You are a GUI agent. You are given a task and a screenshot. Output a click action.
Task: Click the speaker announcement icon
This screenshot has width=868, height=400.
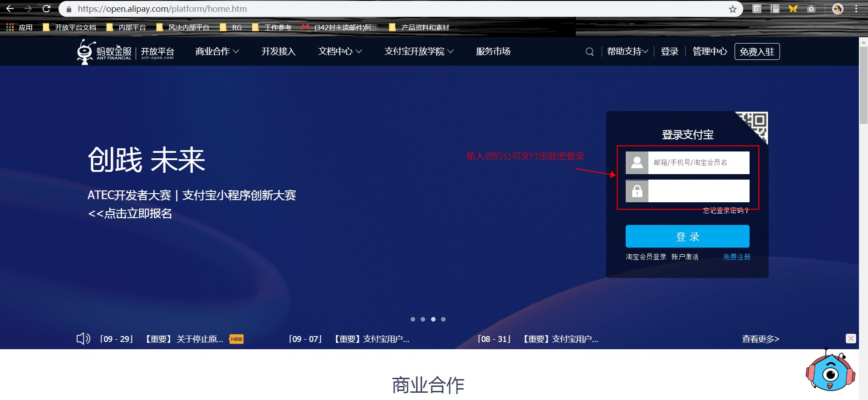(83, 339)
